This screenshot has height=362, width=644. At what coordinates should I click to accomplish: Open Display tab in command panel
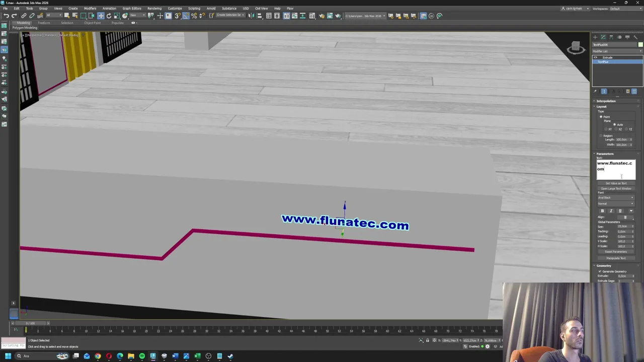627,37
